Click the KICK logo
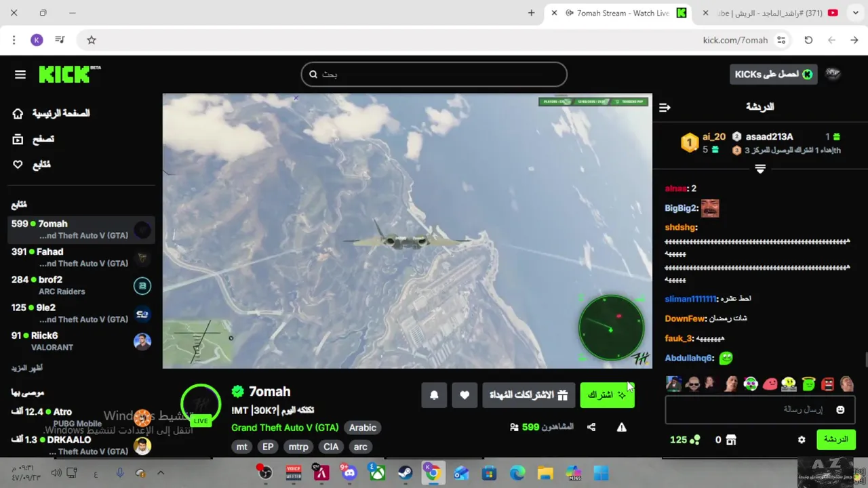The width and height of the screenshot is (868, 488). pyautogui.click(x=69, y=74)
